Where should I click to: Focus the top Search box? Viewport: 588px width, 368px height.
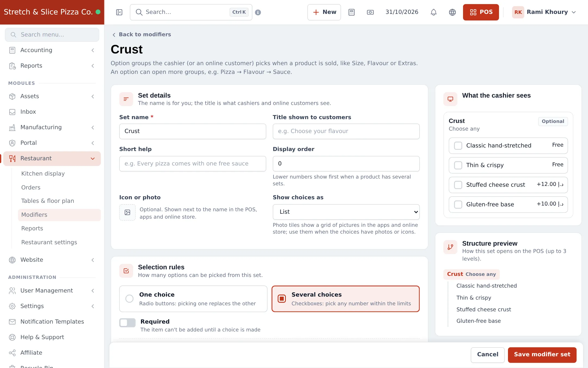tap(191, 12)
